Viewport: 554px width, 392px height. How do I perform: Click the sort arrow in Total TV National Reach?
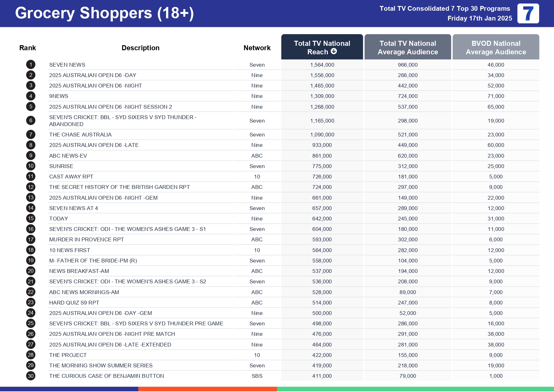(x=334, y=51)
